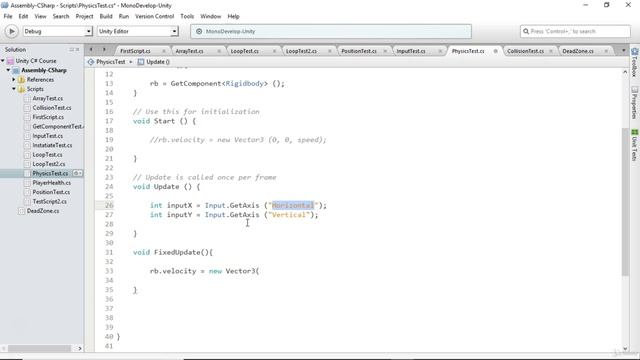Click the unsaved marker on PhysicsTest.cs tab

pos(496,51)
